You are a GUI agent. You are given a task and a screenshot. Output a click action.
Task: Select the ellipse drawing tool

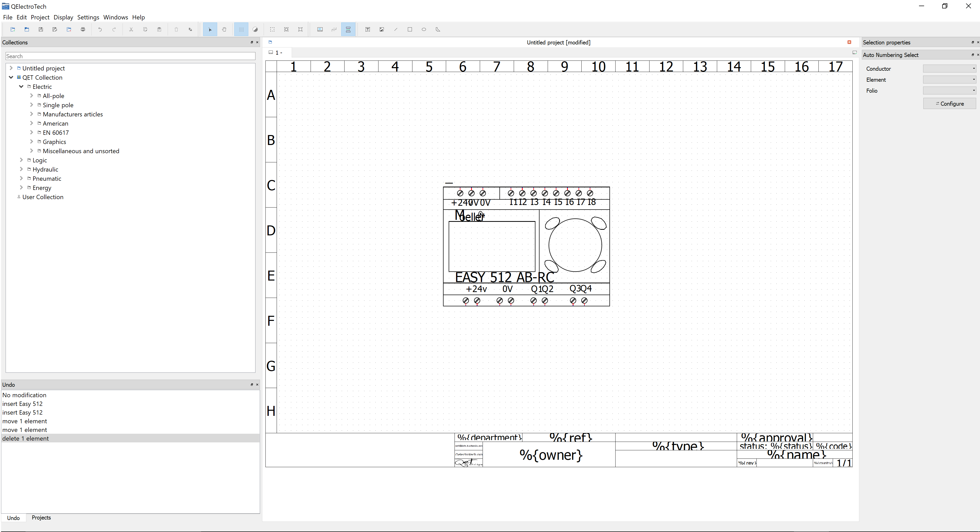click(x=424, y=29)
